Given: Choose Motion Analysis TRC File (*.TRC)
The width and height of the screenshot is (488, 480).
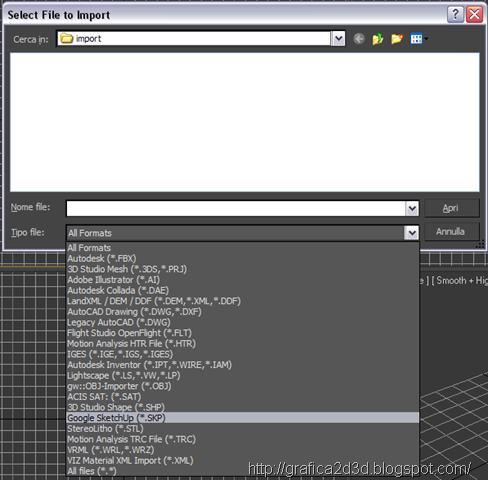Looking at the screenshot, I should tap(242, 439).
